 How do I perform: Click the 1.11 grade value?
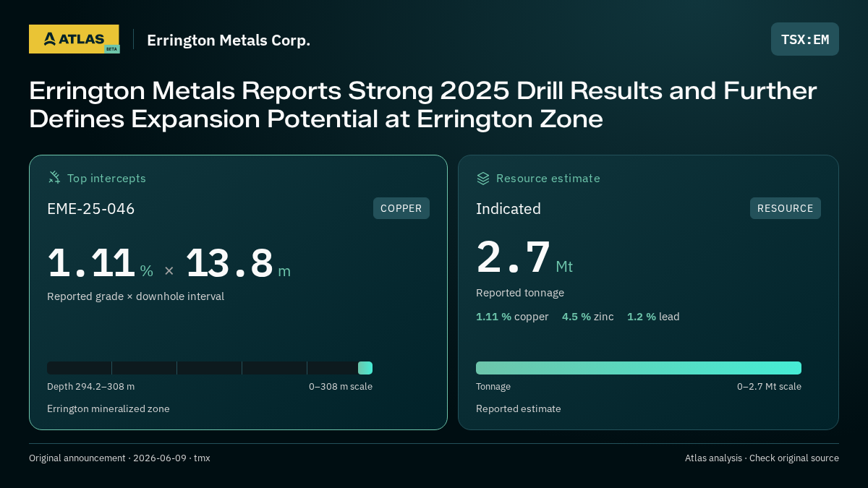tap(91, 263)
